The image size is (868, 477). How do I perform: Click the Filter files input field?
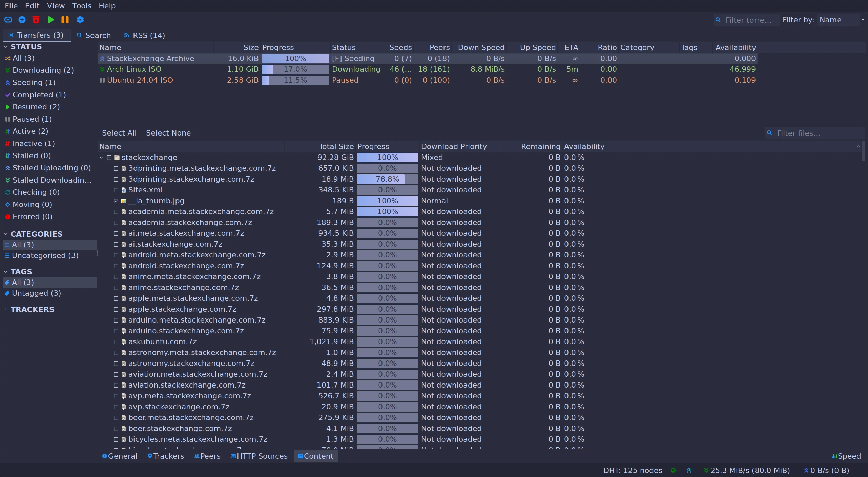817,133
